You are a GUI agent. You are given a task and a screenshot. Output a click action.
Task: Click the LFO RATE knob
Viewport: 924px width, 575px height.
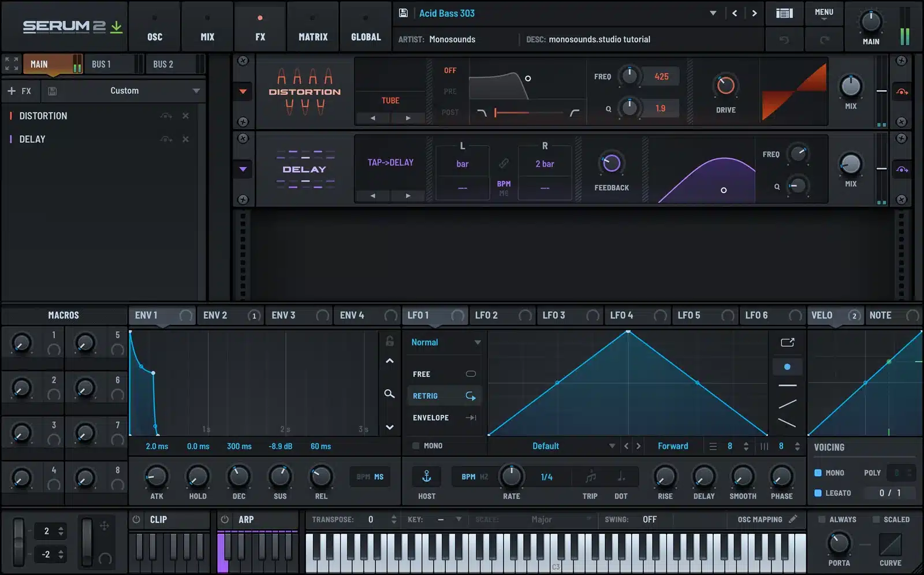point(511,476)
